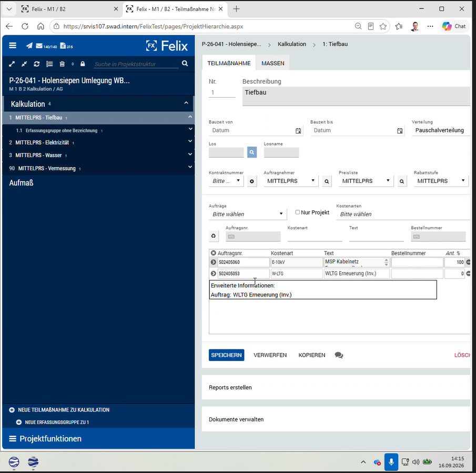Image resolution: width=476 pixels, height=473 pixels.
Task: Click the project structure search magnifier
Action: (x=185, y=64)
